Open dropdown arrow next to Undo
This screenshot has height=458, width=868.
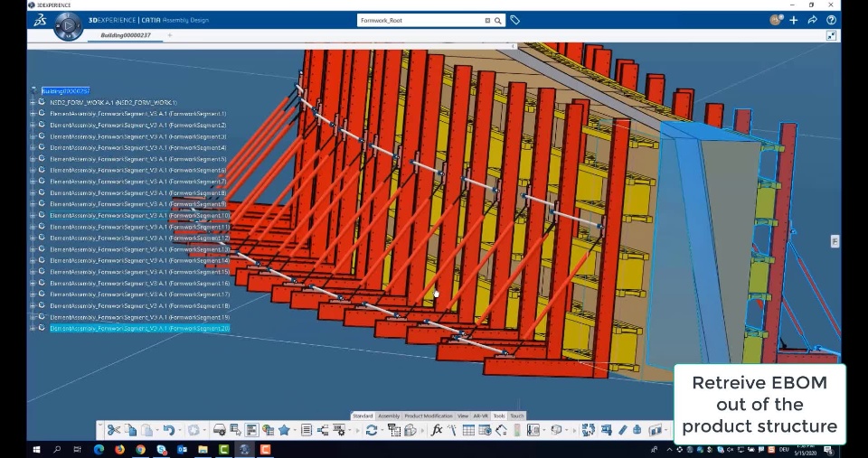click(180, 430)
